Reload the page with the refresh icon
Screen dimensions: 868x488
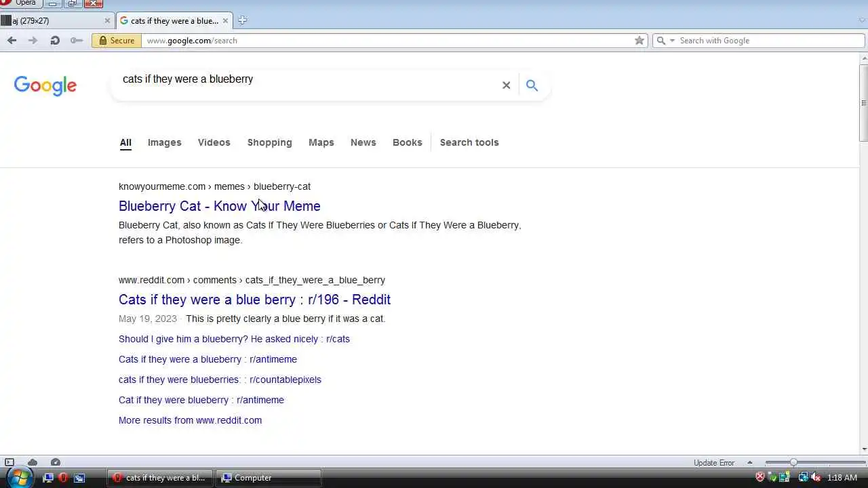(x=55, y=41)
